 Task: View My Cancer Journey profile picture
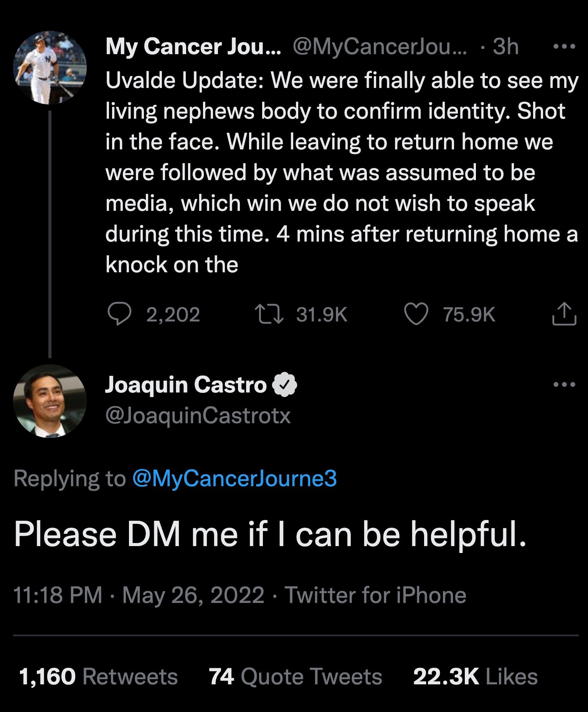[x=50, y=68]
